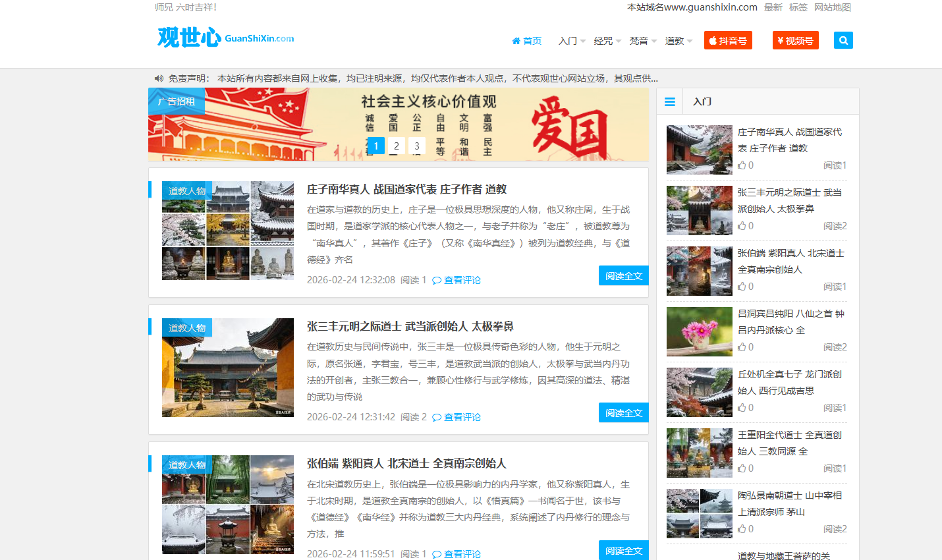Like the 庄子南华真人 sidebar article
The width and height of the screenshot is (942, 560).
[x=742, y=165]
